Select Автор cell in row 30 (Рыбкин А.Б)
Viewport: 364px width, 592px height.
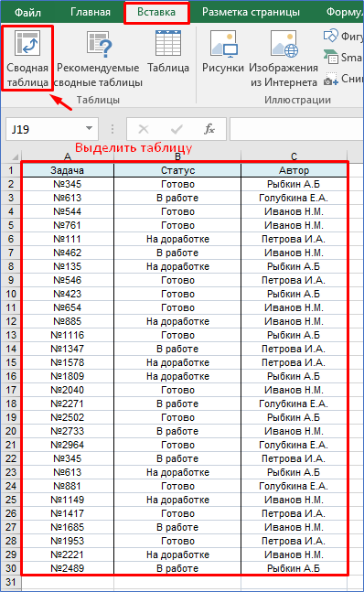pyautogui.click(x=294, y=568)
